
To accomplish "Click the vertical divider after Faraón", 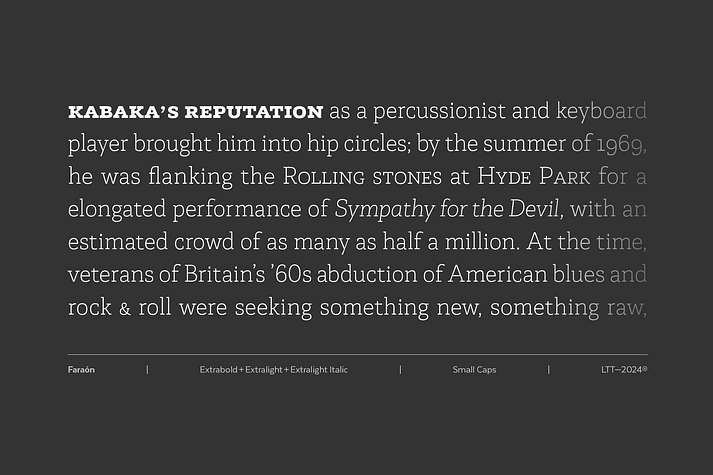I will tap(147, 370).
